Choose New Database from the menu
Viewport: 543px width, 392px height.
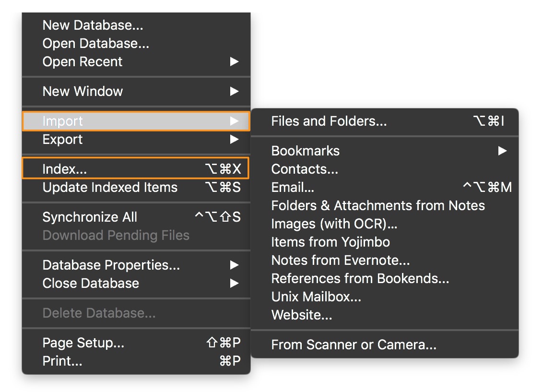(x=93, y=25)
